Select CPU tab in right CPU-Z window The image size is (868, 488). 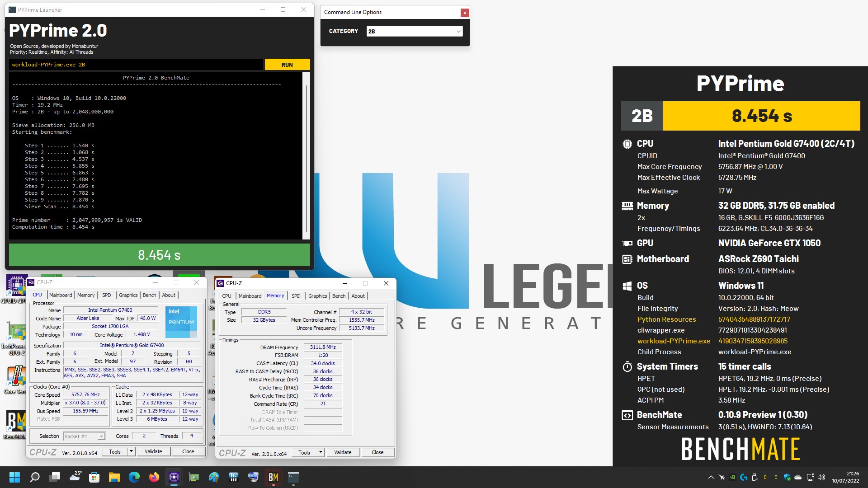tap(227, 296)
